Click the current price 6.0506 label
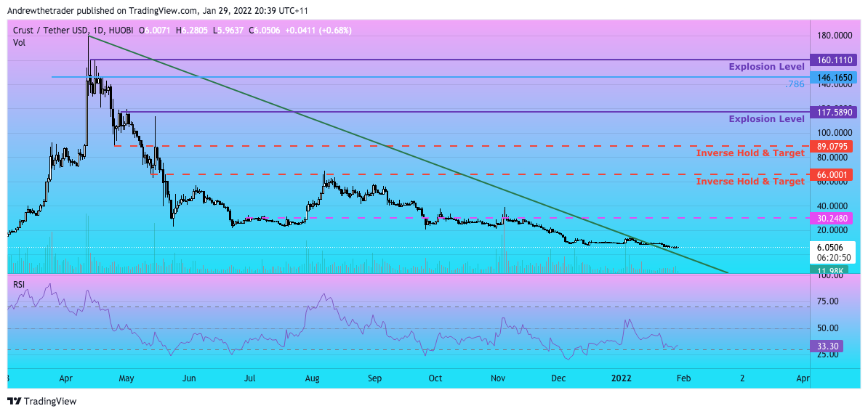This screenshot has width=868, height=414. point(830,248)
